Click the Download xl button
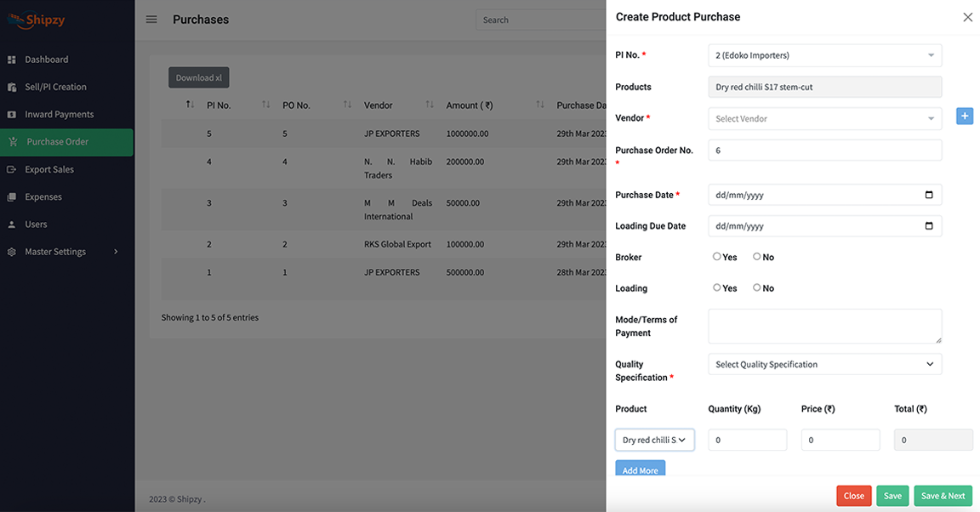 (x=198, y=77)
